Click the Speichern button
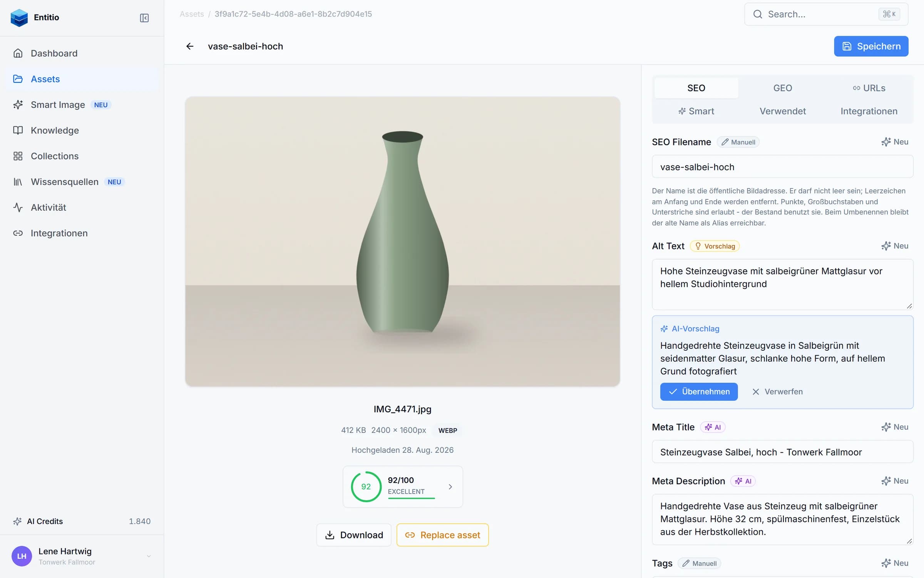The width and height of the screenshot is (924, 578). [871, 46]
